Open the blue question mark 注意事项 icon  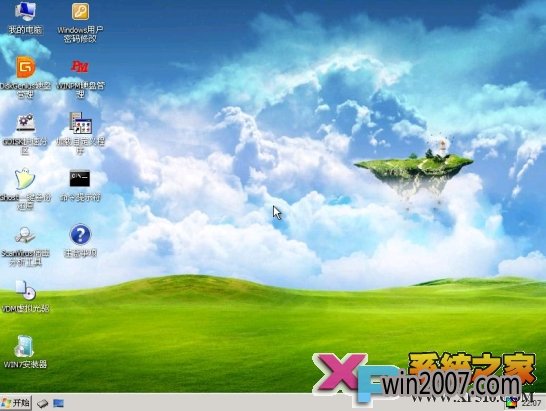pyautogui.click(x=80, y=234)
